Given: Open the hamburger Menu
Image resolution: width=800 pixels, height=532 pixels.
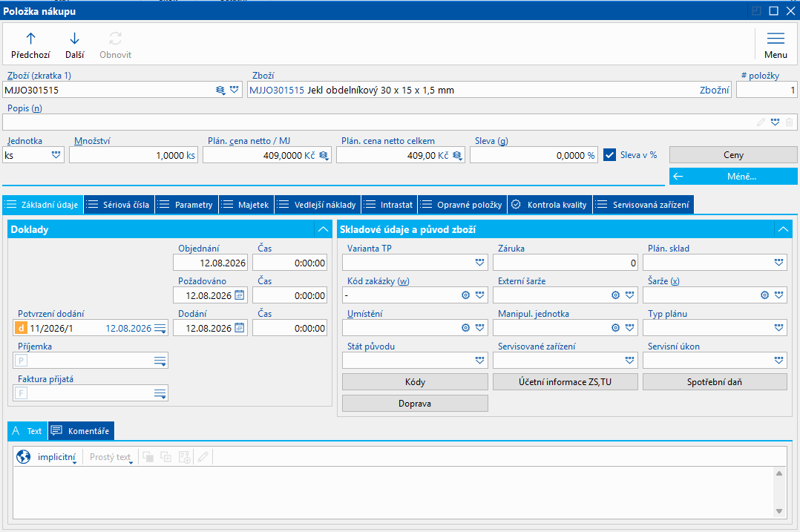Looking at the screenshot, I should (x=776, y=45).
